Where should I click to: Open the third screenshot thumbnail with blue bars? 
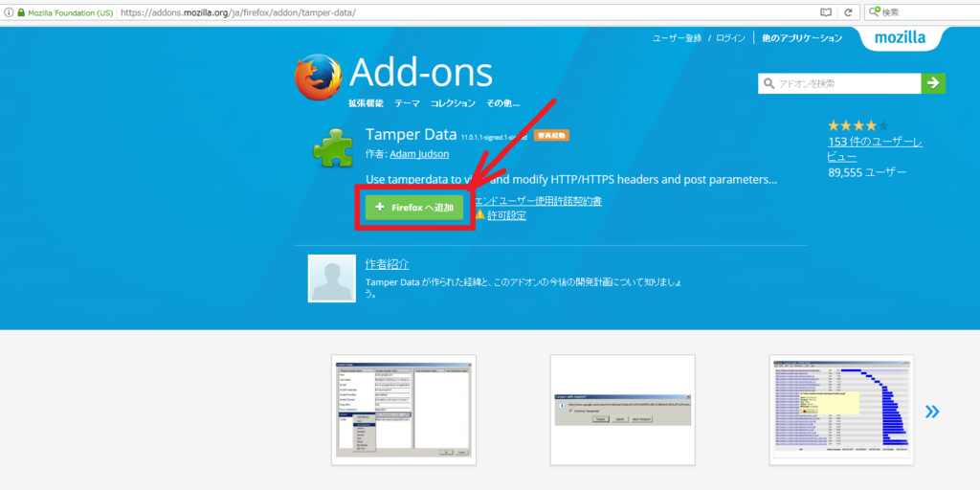[x=841, y=410]
